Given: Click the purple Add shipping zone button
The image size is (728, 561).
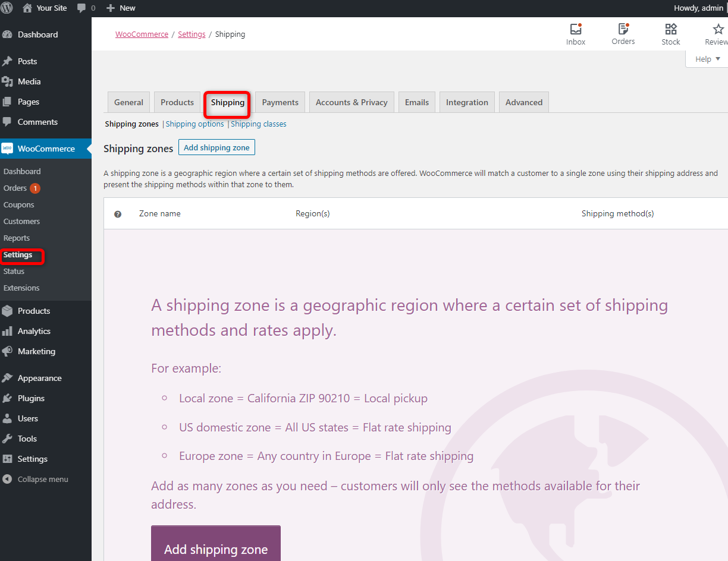Looking at the screenshot, I should (x=216, y=543).
